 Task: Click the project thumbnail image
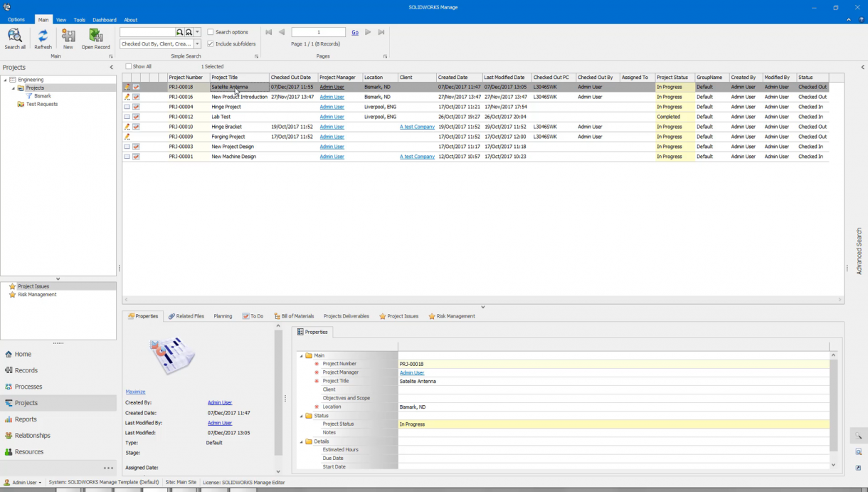pyautogui.click(x=172, y=356)
